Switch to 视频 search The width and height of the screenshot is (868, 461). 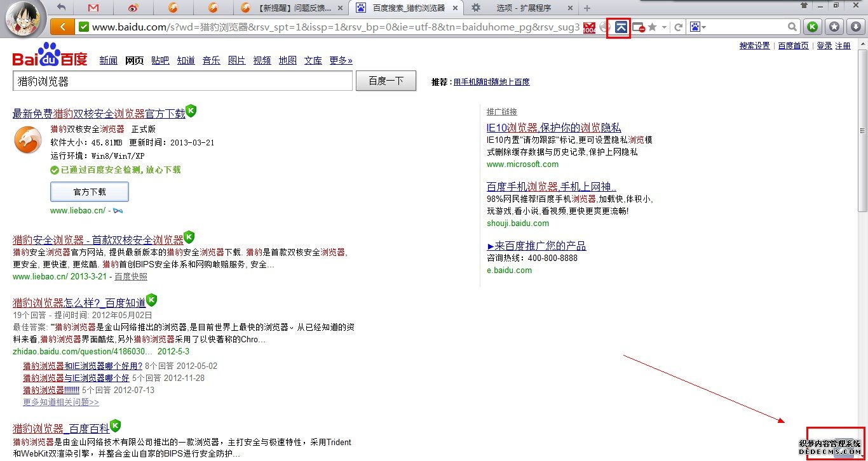click(262, 60)
